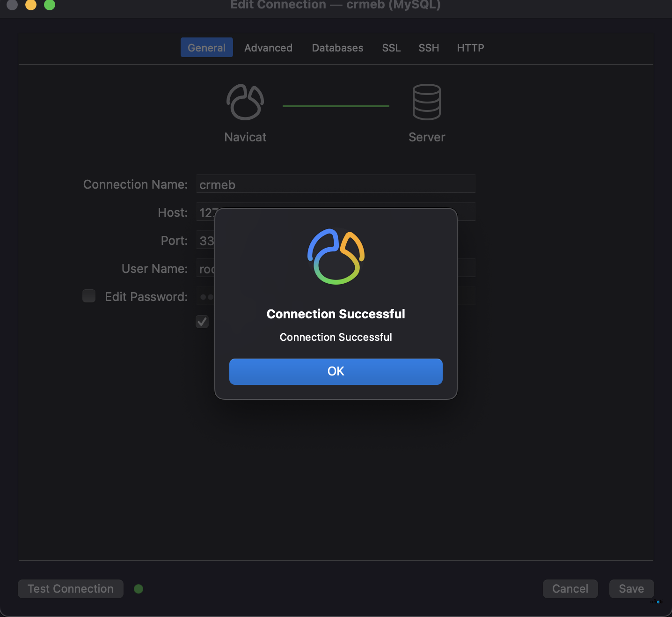Click the yellow minimize window button
Screen dimensions: 672x617
31,5
